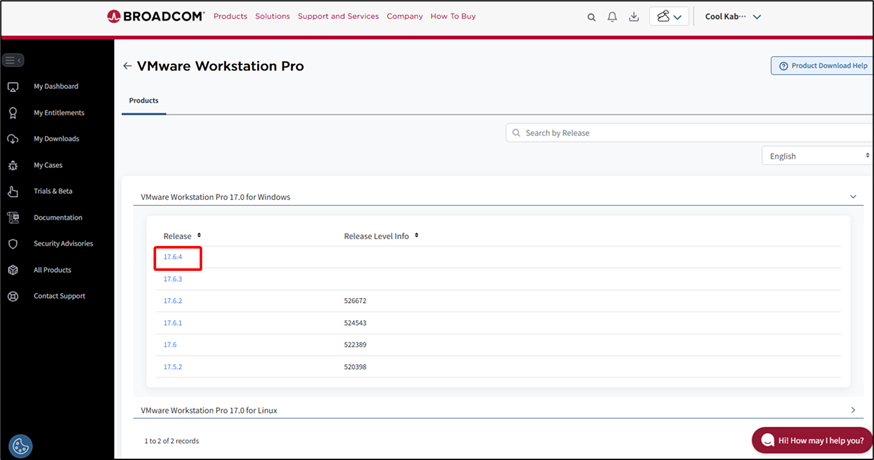The image size is (874, 460).
Task: Open the Cool Kab user account menu
Action: (732, 17)
